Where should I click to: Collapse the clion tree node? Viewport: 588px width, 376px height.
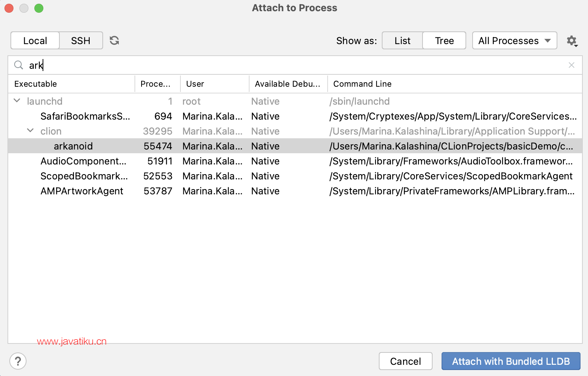30,131
